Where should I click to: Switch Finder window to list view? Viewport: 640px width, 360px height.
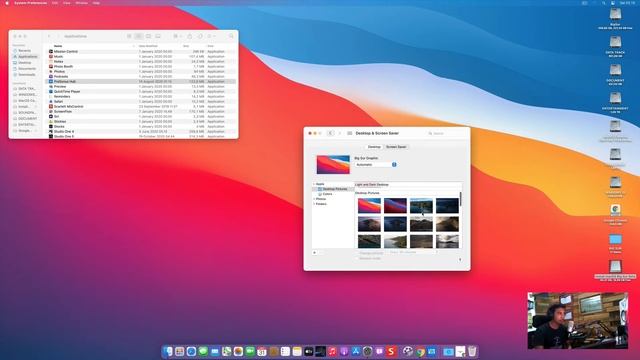(x=139, y=36)
